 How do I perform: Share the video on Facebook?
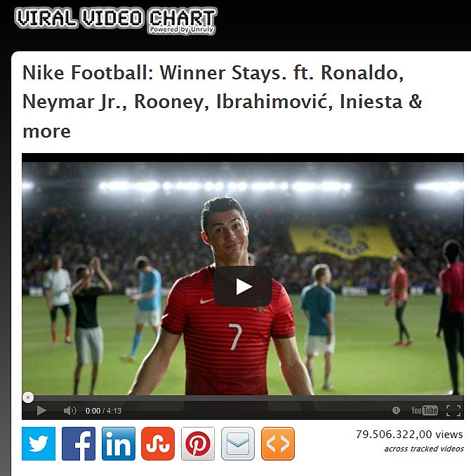(x=79, y=444)
